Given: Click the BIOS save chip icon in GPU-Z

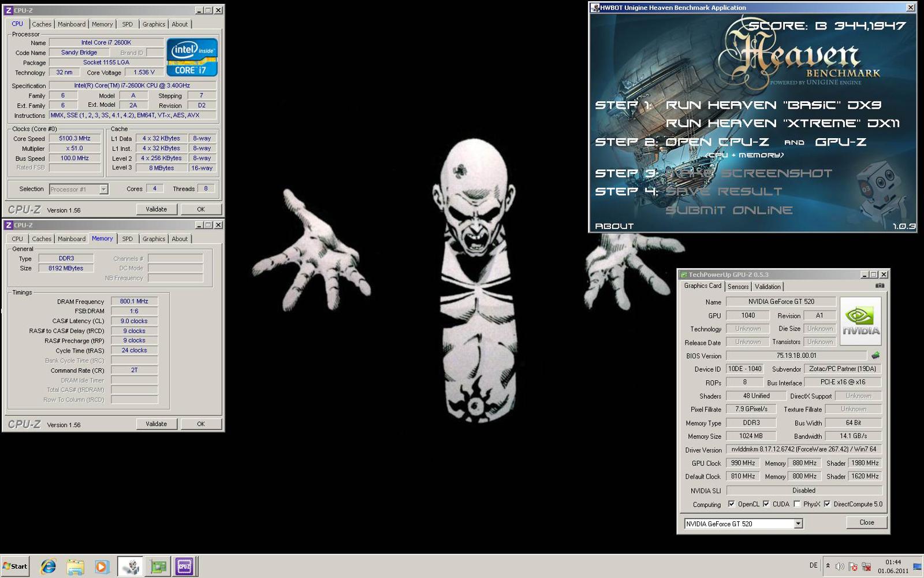Looking at the screenshot, I should click(875, 355).
